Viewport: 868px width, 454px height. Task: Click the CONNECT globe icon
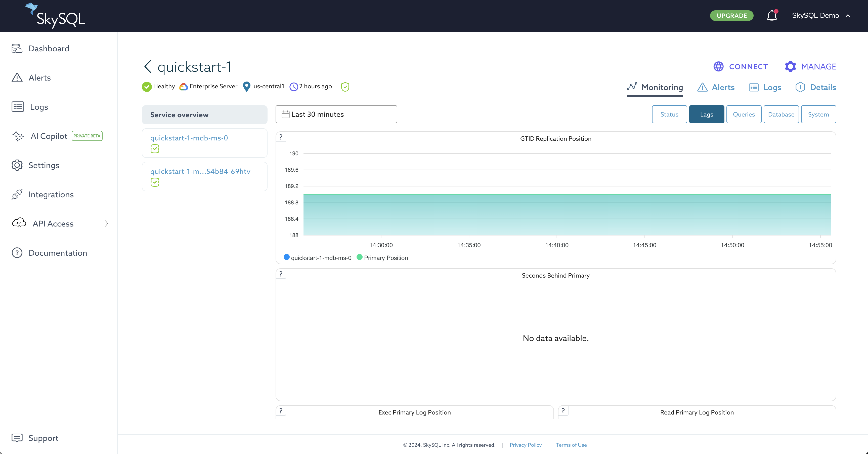click(718, 66)
